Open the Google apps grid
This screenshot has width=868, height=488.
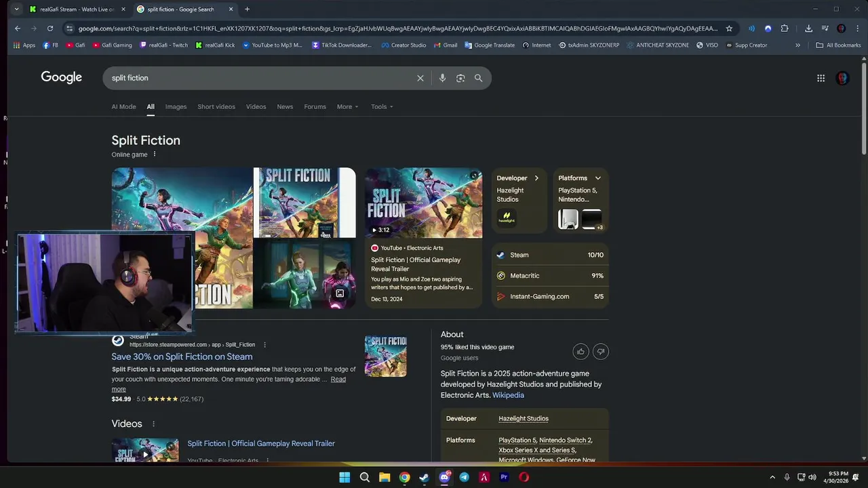tap(821, 78)
